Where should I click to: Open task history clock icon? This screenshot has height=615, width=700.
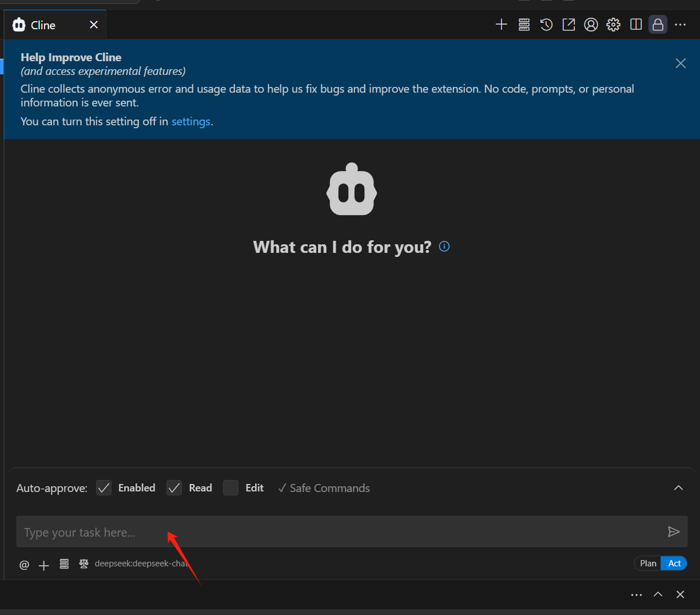pos(546,25)
